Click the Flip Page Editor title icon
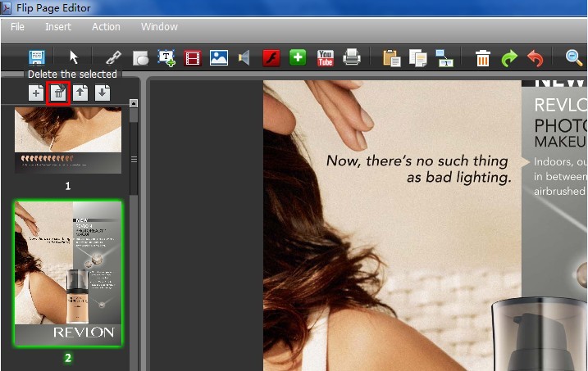The height and width of the screenshot is (371, 588). pos(6,7)
